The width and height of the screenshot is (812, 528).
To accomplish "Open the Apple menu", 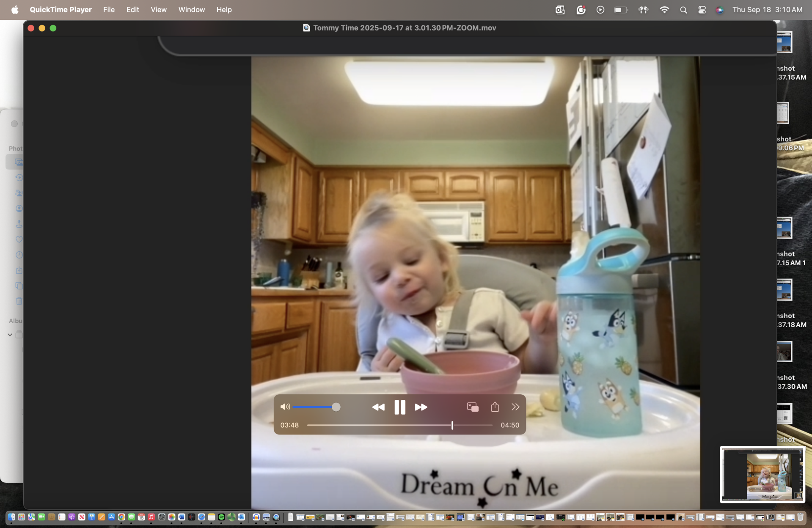I will tap(15, 9).
